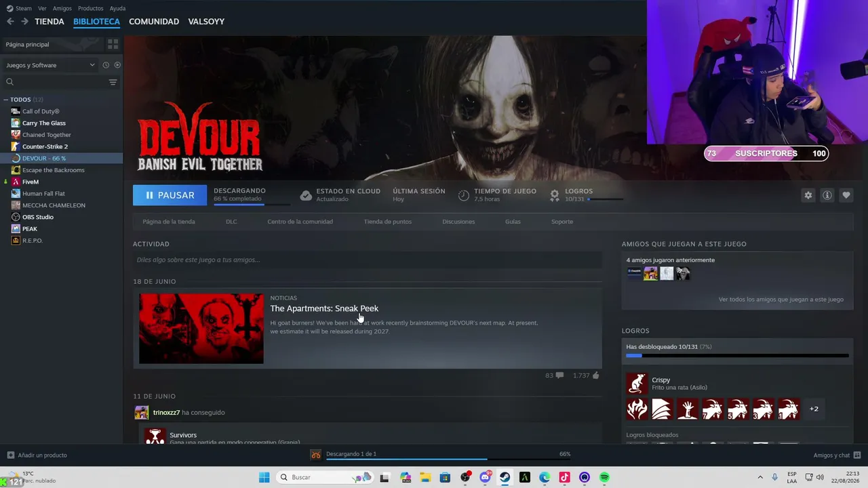Screen dimensions: 868x488
Task: Open trinoxzz7's profile link
Action: point(167,412)
